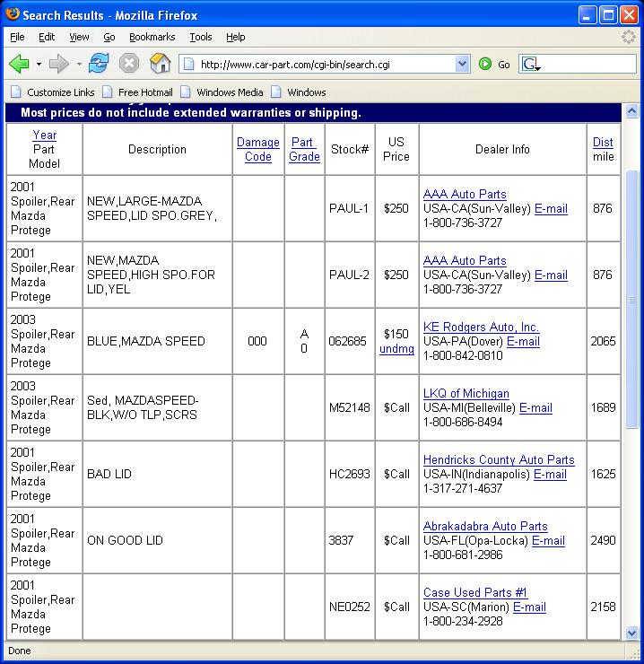Sort results by the Year column link
The image size is (644, 664).
click(x=44, y=135)
